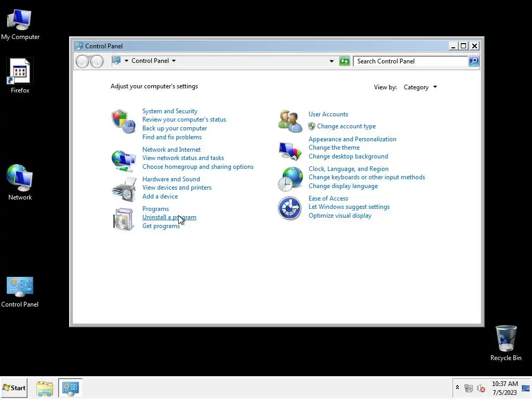The width and height of the screenshot is (532, 399).
Task: Click the Control Panel taskbar button
Action: pos(70,388)
